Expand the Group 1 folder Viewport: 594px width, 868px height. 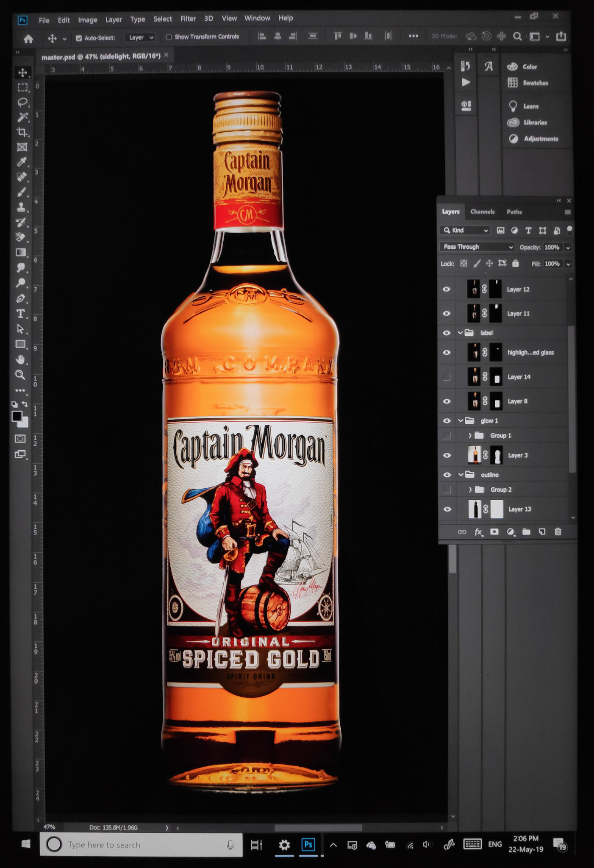click(x=470, y=435)
